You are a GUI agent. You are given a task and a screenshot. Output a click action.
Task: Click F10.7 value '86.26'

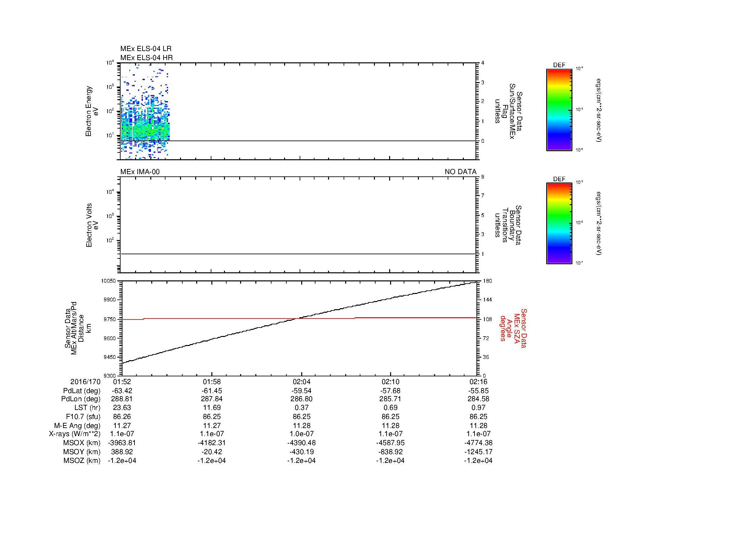(122, 416)
